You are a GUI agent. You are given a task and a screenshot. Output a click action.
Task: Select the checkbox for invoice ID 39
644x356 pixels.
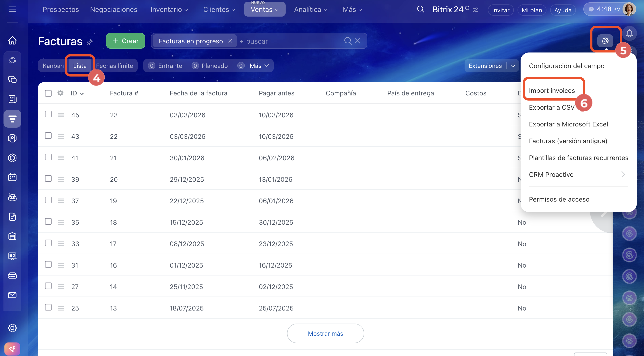[48, 178]
